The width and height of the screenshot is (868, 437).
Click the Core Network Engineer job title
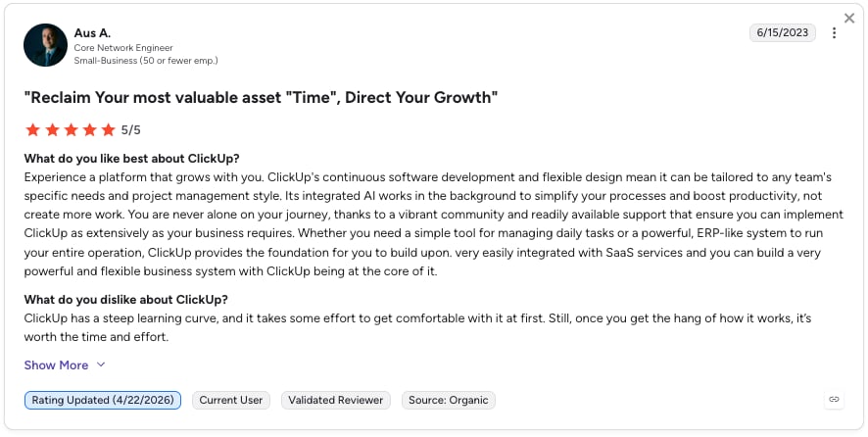tap(123, 48)
